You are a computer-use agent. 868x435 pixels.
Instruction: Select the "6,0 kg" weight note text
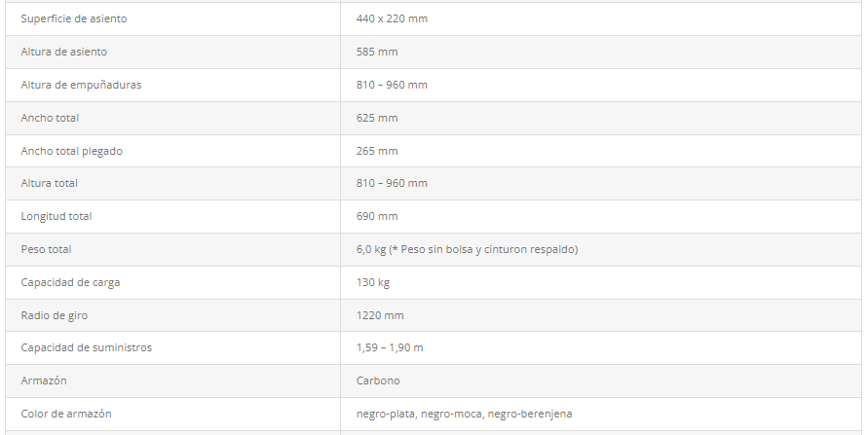click(467, 249)
